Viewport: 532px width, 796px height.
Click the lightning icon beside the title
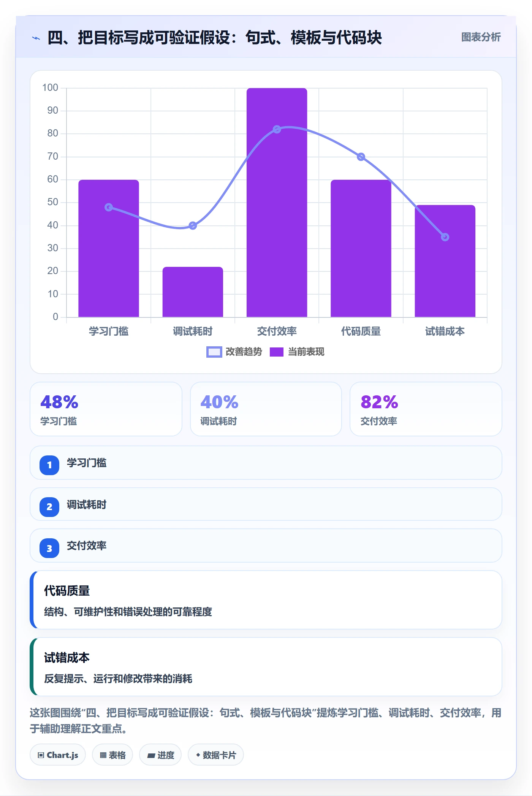pyautogui.click(x=36, y=38)
